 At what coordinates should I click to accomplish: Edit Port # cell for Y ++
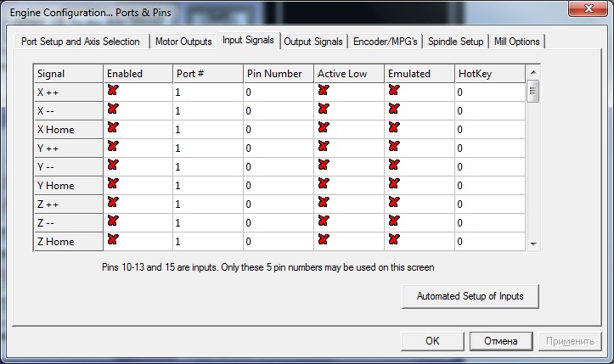click(208, 148)
